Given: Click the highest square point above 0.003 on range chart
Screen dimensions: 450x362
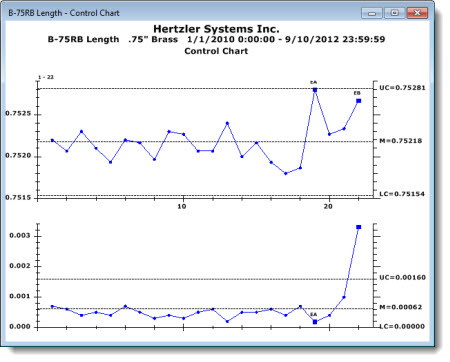Looking at the screenshot, I should coord(359,227).
